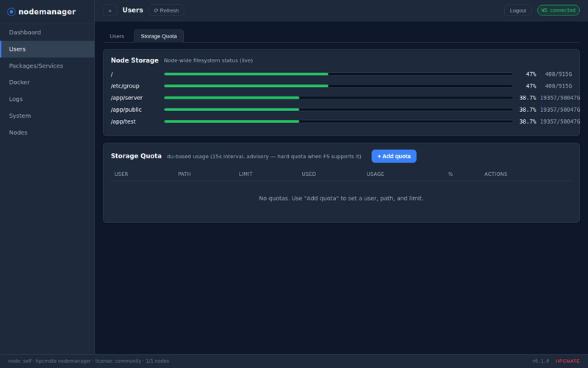Viewport: 588px width, 368px height.
Task: Click 408/915G in the /etc/group row
Action: pyautogui.click(x=558, y=86)
